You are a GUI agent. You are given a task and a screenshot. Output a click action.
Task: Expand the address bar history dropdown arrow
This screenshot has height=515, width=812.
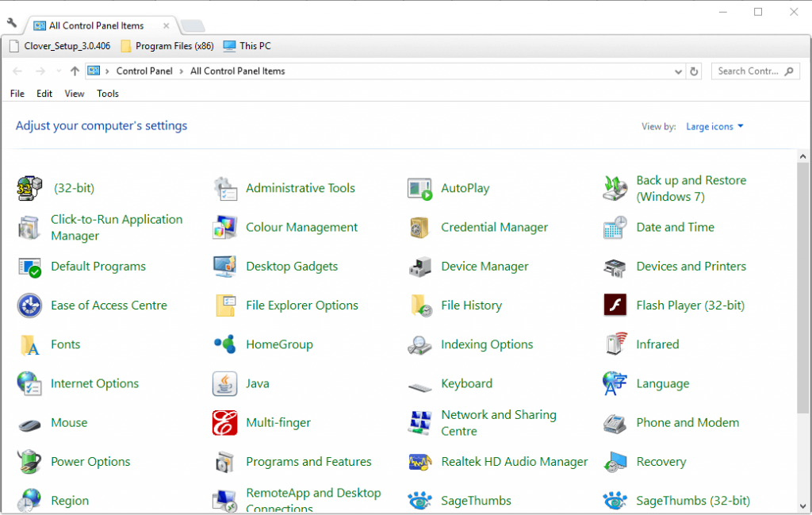pos(678,71)
